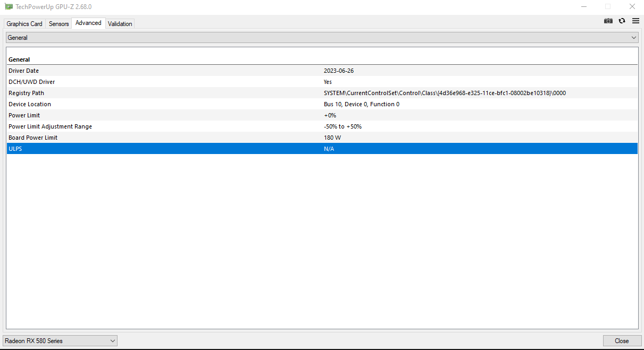Open the hamburger menu icon
This screenshot has width=644, height=350.
635,21
